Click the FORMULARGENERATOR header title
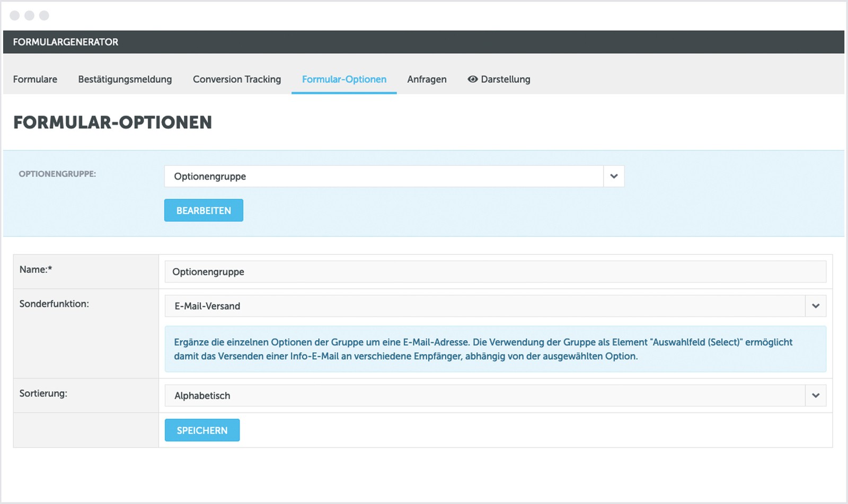The width and height of the screenshot is (848, 504). (66, 42)
